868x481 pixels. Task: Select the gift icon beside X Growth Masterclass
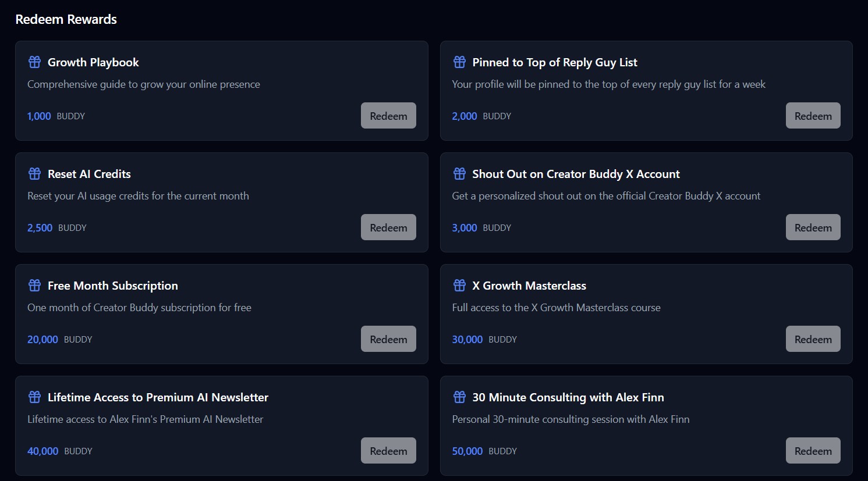[459, 285]
